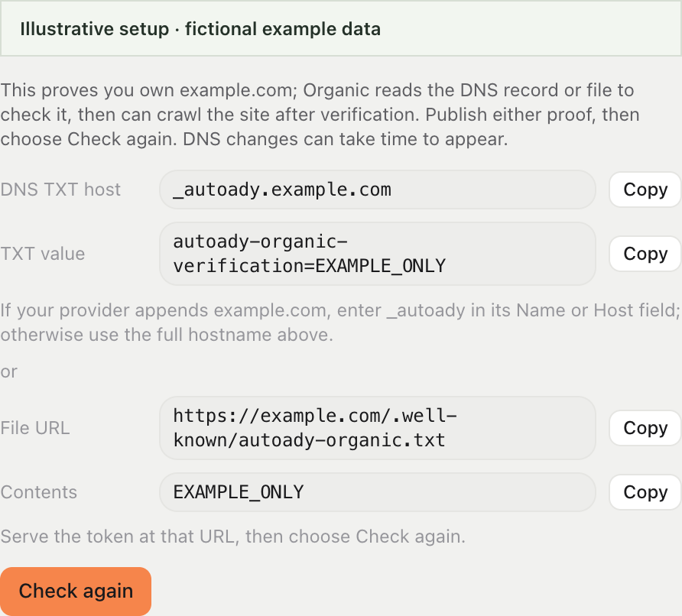The height and width of the screenshot is (616, 682).
Task: Select the EXAMPLE_ONLY contents field
Action: coord(378,492)
